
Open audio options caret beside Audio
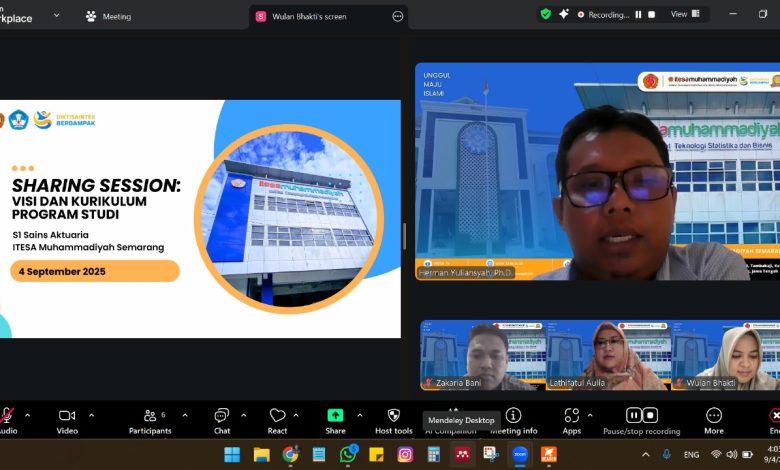click(27, 415)
